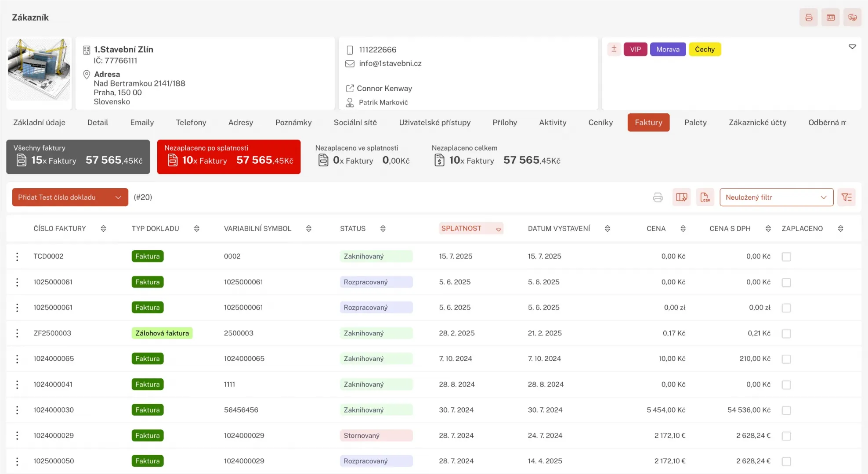Open the row menu for invoice TCD0002
Viewport: 868px width, 474px height.
[x=17, y=256]
